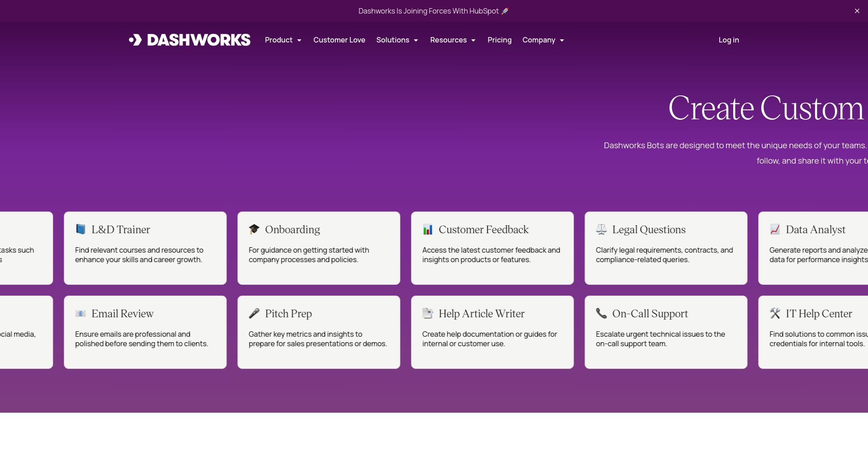Screen dimensions: 868x452
Task: Click the graduation cap Onboarding icon
Action: click(254, 230)
